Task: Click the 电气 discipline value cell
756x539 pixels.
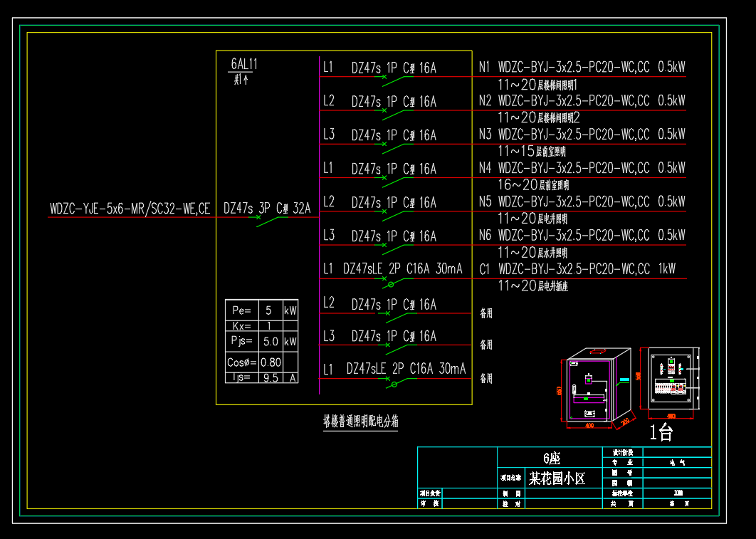Action: (x=677, y=462)
